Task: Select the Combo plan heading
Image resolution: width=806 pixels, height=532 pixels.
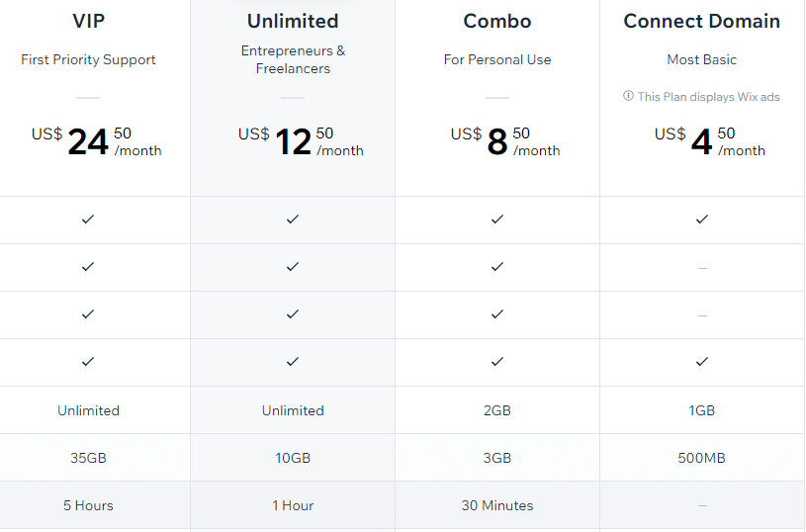Action: point(497,21)
